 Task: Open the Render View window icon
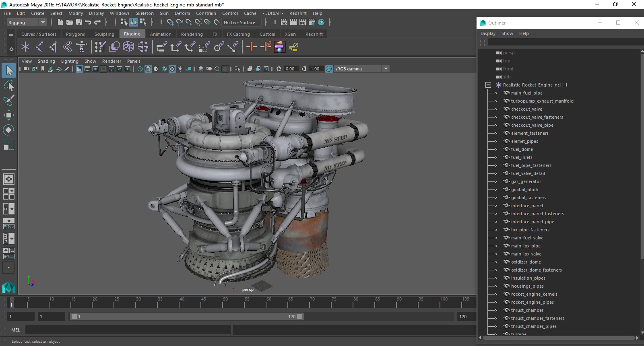(284, 23)
